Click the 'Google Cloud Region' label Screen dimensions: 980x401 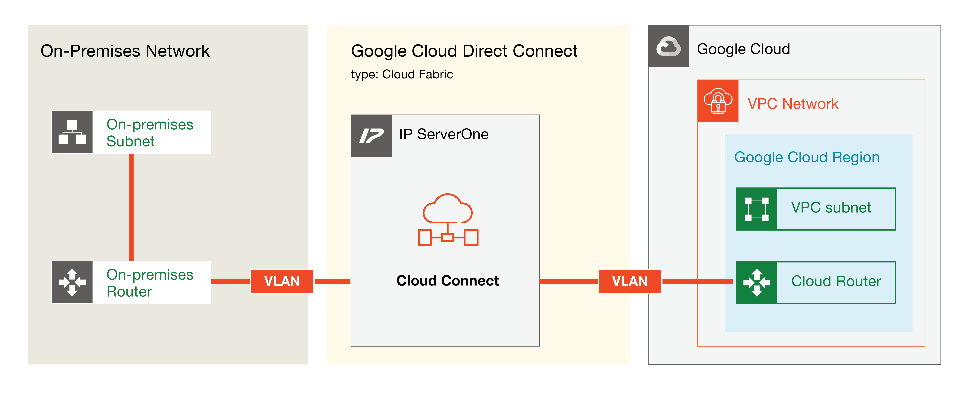coord(807,157)
